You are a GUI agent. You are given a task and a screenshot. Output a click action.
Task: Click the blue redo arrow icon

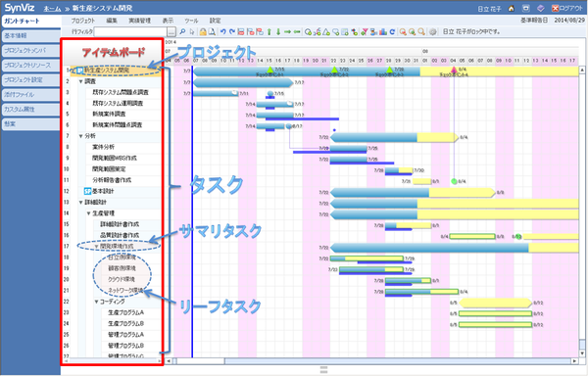coord(232,32)
